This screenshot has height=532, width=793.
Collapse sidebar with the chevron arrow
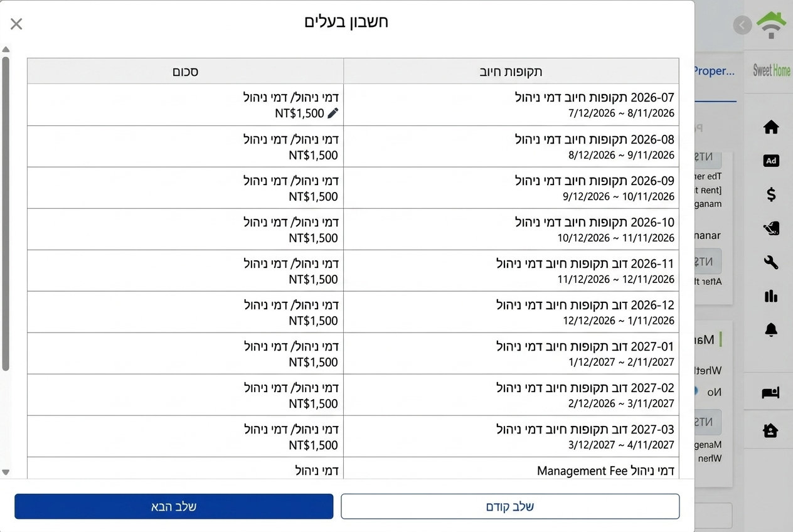[x=743, y=25]
